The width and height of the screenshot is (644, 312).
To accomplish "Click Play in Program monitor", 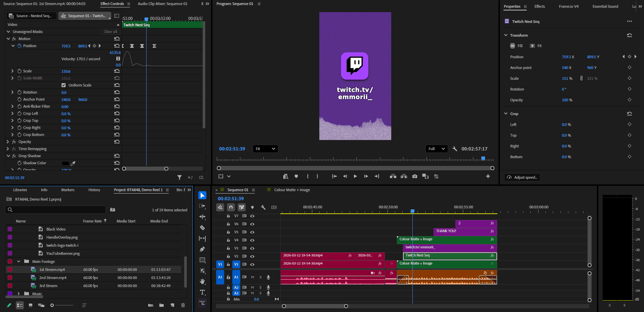I will (355, 176).
